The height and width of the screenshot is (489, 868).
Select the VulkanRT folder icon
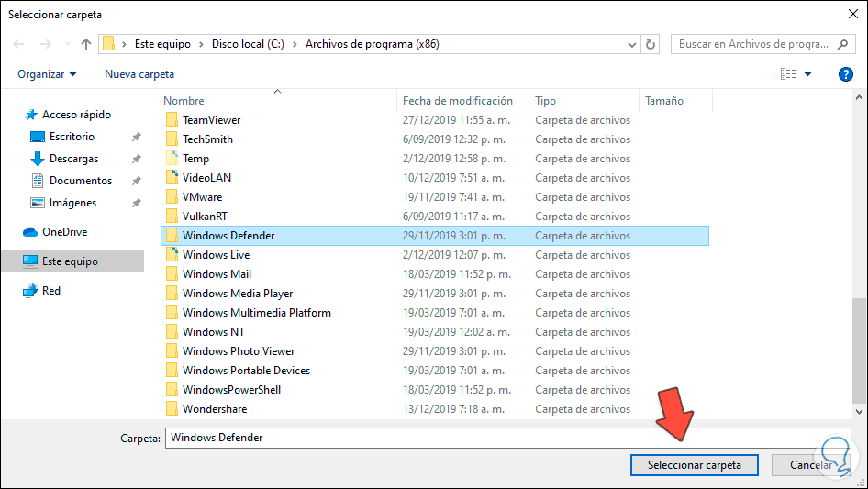pyautogui.click(x=172, y=216)
